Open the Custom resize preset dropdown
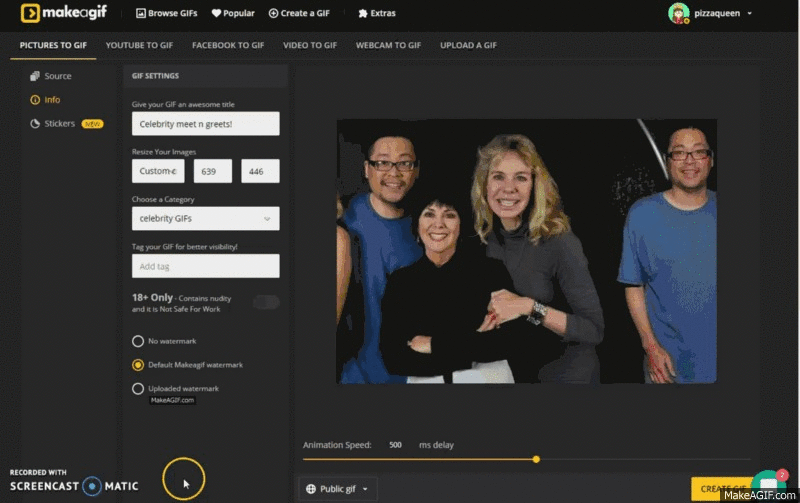This screenshot has height=503, width=800. click(x=158, y=171)
